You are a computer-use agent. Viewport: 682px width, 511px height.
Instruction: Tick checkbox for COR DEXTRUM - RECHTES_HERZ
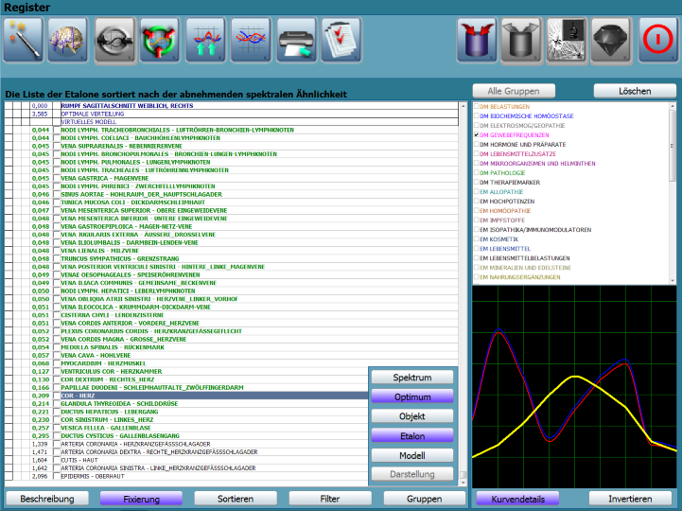(x=56, y=380)
